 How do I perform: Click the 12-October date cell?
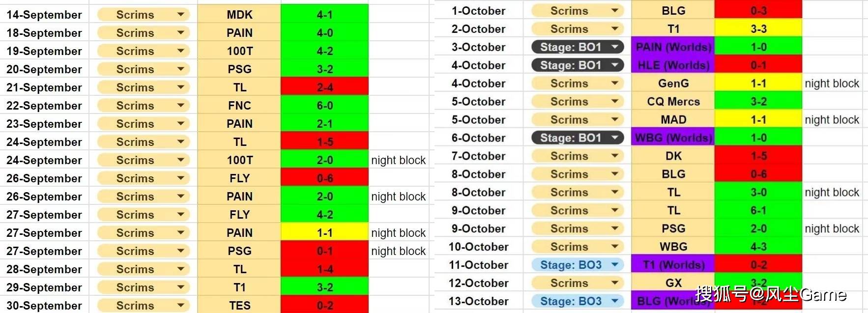tap(478, 283)
